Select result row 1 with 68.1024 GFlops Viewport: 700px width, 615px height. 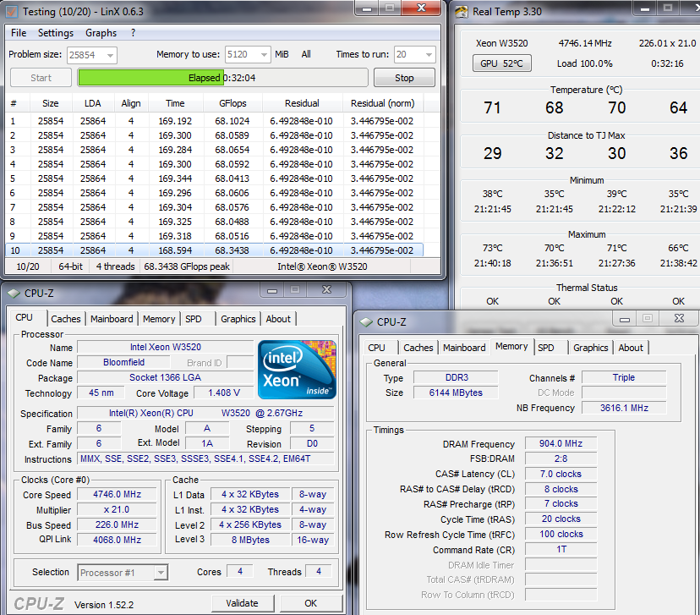click(214, 121)
